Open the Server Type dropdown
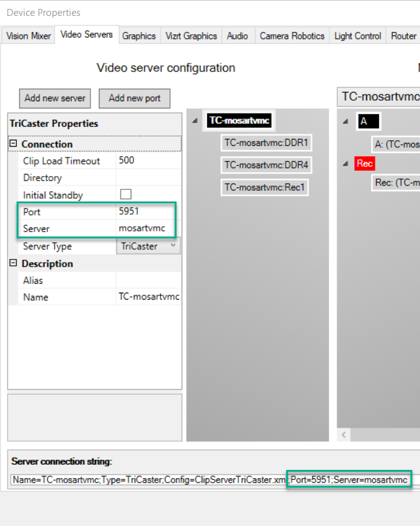 tap(173, 246)
